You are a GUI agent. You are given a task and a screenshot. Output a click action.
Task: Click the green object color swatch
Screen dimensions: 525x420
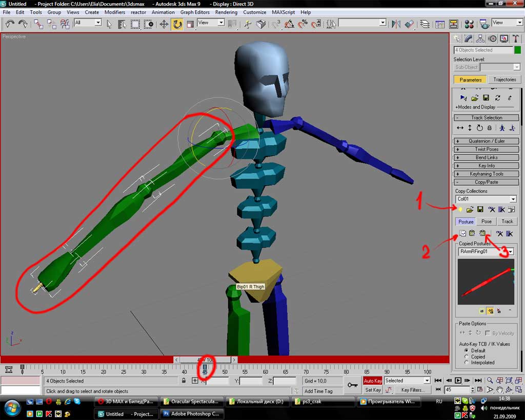518,50
